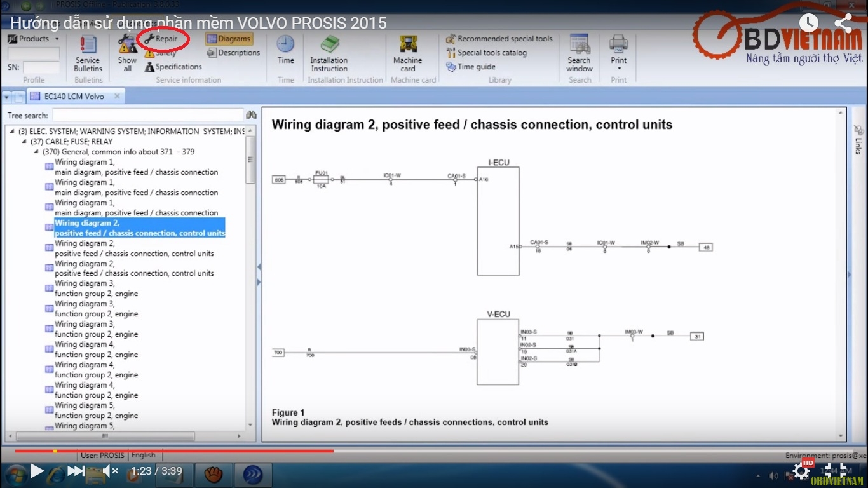
Task: Click the I-ECU block in diagram
Action: [x=498, y=221]
